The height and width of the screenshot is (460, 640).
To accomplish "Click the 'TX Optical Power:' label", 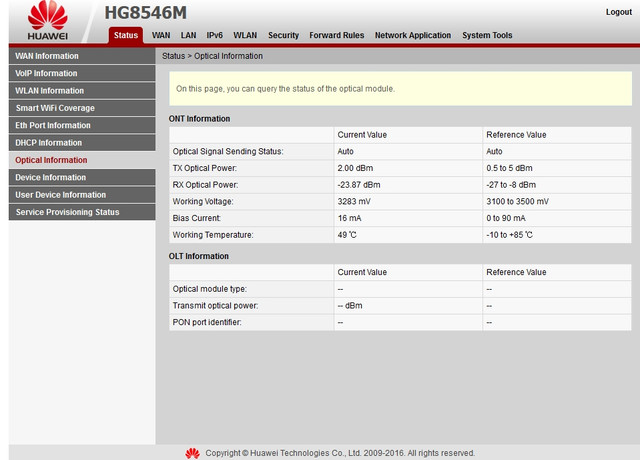I will (204, 168).
